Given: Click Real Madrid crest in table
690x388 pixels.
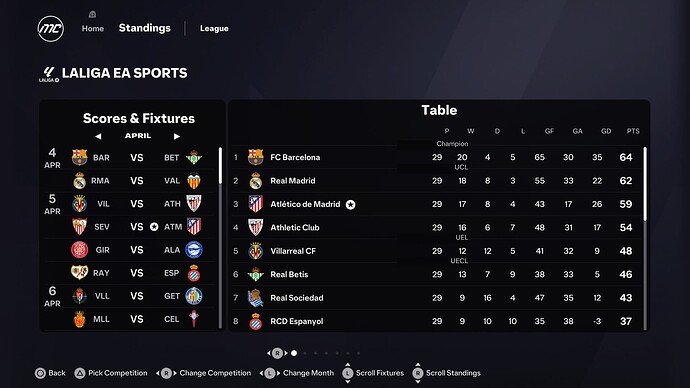Looking at the screenshot, I should tap(256, 181).
